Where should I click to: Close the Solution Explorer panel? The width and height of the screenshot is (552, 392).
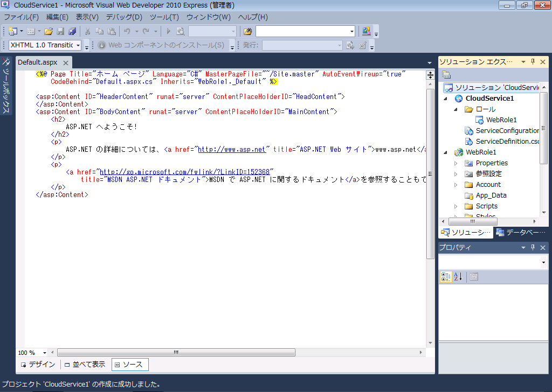pos(543,62)
